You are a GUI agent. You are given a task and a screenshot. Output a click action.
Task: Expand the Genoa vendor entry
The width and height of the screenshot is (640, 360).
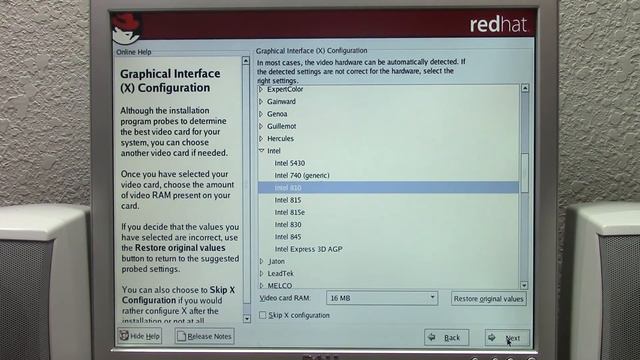click(261, 114)
